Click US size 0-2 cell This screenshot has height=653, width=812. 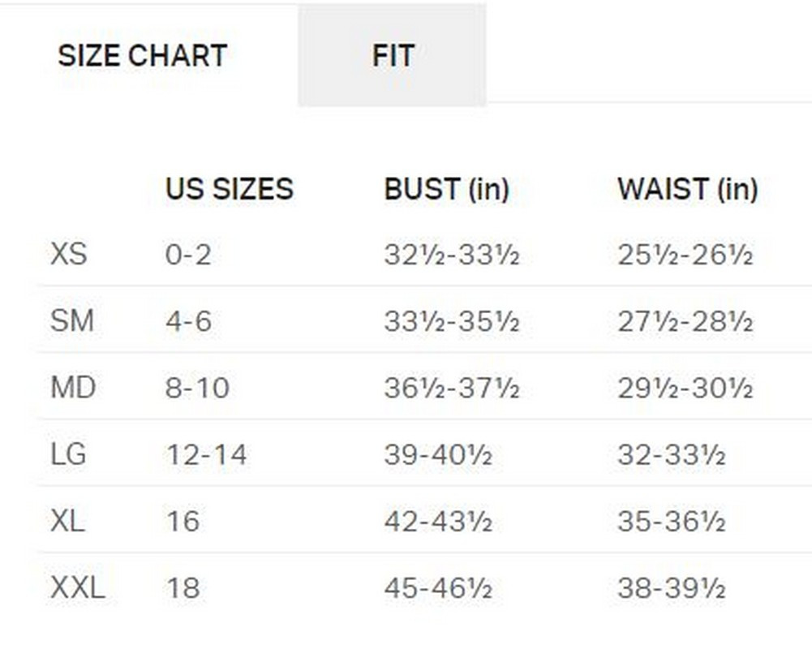tap(188, 256)
